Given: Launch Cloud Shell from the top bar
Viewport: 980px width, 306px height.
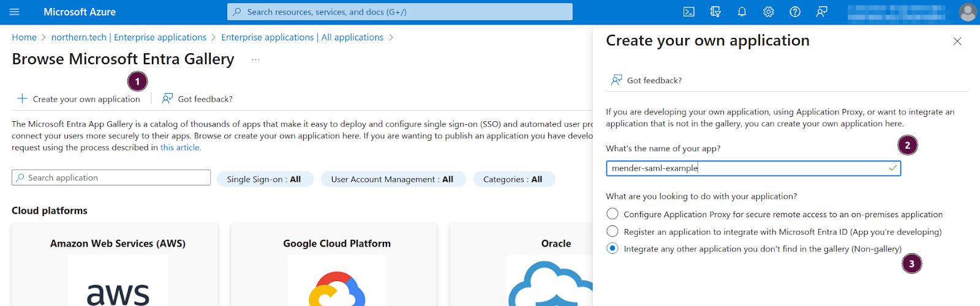Looking at the screenshot, I should (x=689, y=12).
